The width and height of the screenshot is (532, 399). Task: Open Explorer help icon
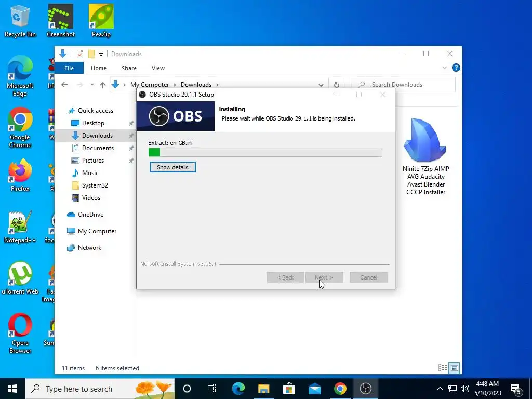[x=456, y=68]
